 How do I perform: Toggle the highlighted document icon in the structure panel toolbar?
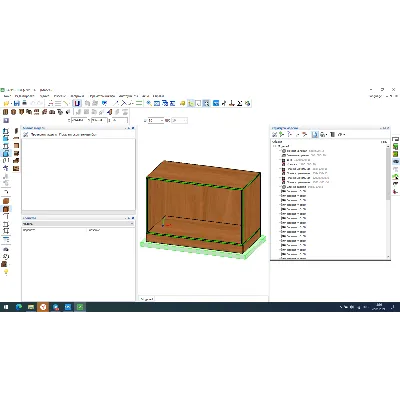315,134
